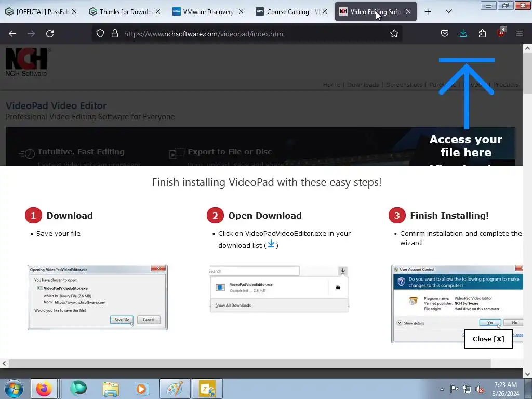
Task: Click the vertical scrollbar up arrow
Action: [x=527, y=48]
